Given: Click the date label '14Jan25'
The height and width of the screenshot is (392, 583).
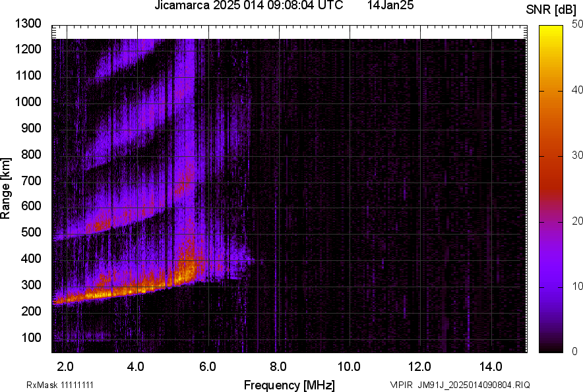Looking at the screenshot, I should pos(390,5).
